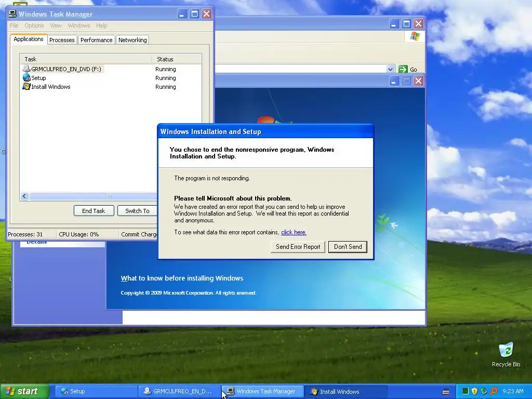The height and width of the screenshot is (399, 532).
Task: Click Windows Task Manager taskbar button
Action: (262, 391)
